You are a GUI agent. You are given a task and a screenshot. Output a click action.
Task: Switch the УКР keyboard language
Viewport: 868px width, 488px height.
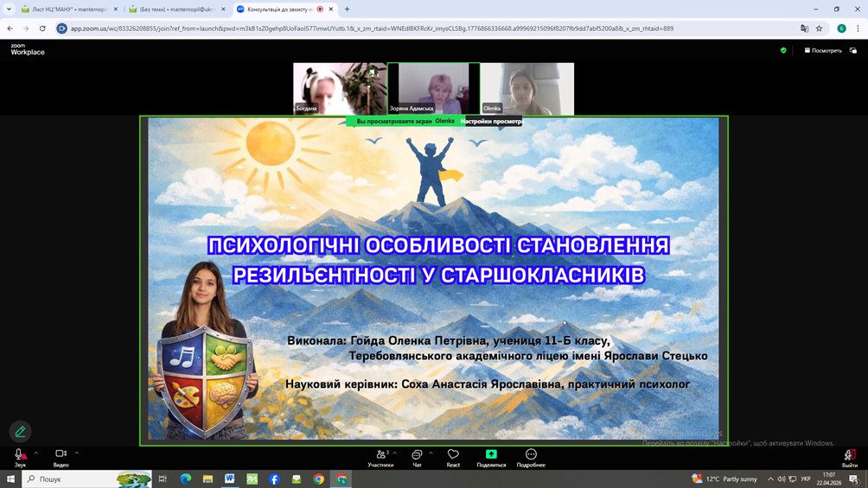(x=806, y=479)
